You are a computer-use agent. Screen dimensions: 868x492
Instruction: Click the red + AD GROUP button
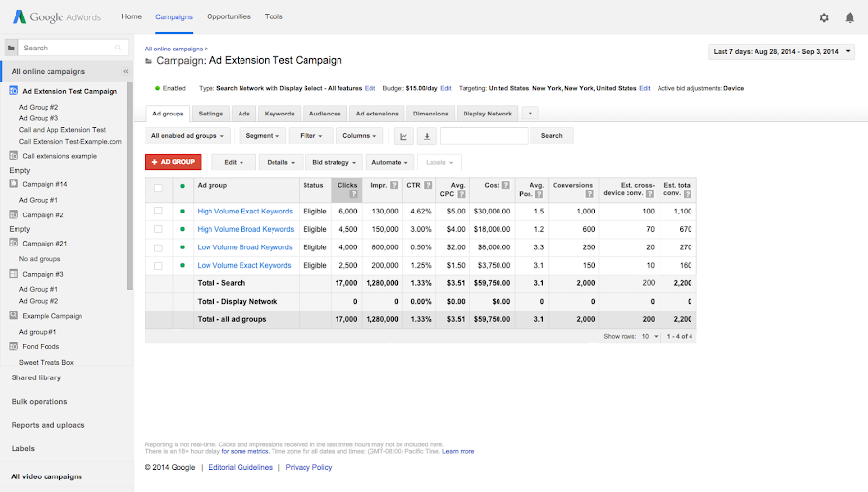coord(173,162)
